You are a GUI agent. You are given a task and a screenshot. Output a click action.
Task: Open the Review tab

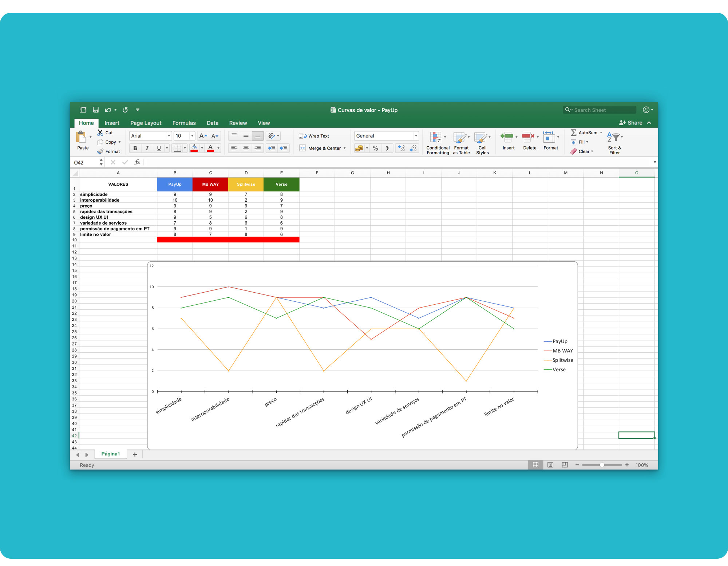[x=238, y=123]
